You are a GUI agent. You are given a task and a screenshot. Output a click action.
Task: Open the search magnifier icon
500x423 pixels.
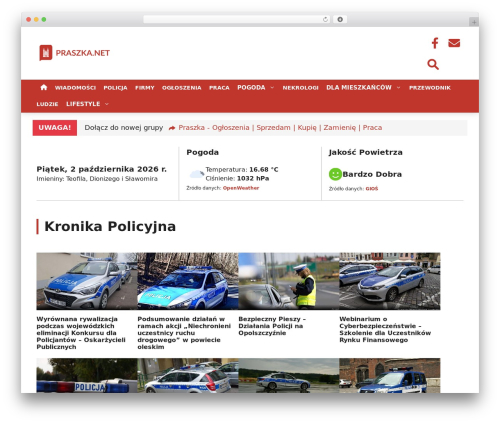click(433, 64)
